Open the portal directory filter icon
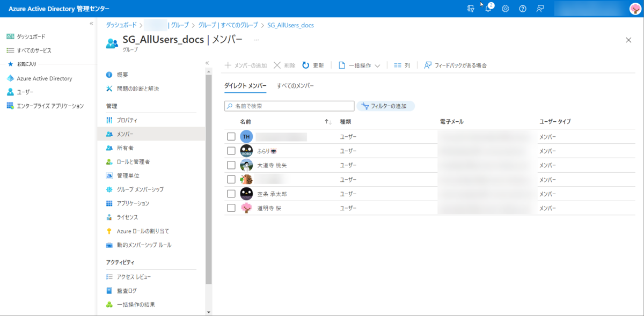The height and width of the screenshot is (316, 644). point(471,9)
